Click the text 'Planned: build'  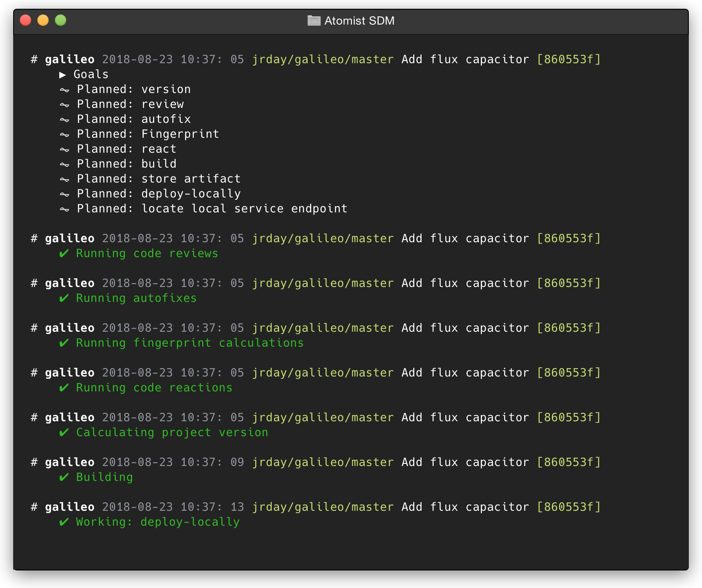click(x=126, y=164)
